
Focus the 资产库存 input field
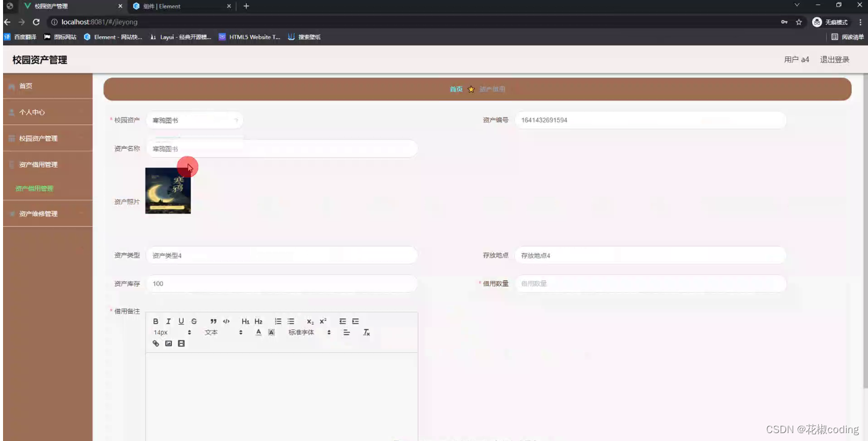tap(282, 283)
